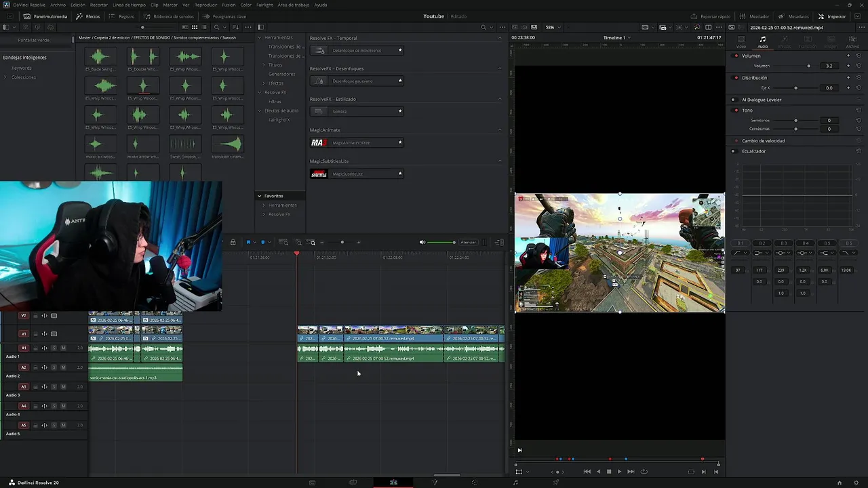Toggle timeline position lock icon

click(x=233, y=242)
